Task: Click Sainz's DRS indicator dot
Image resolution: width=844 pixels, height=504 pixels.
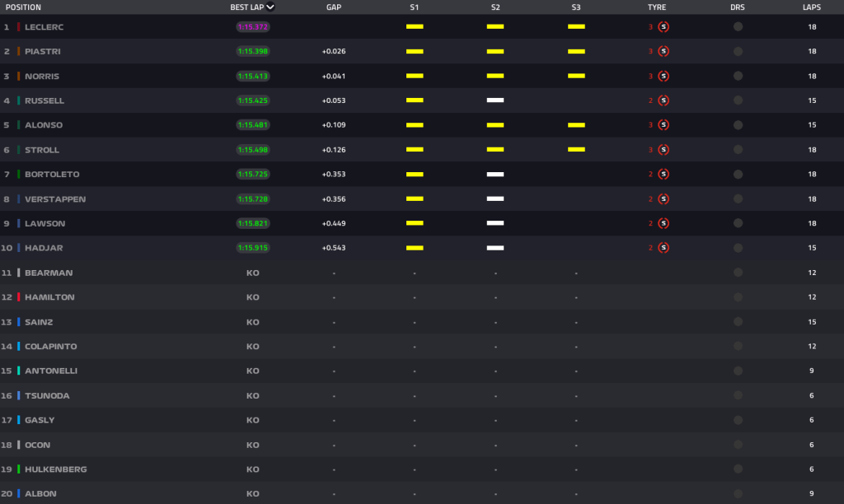Action: tap(738, 322)
